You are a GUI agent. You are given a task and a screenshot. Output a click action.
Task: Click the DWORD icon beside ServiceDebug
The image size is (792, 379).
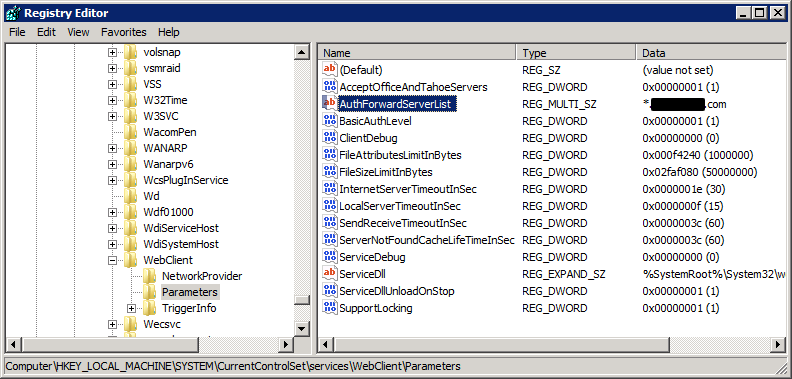click(x=329, y=257)
